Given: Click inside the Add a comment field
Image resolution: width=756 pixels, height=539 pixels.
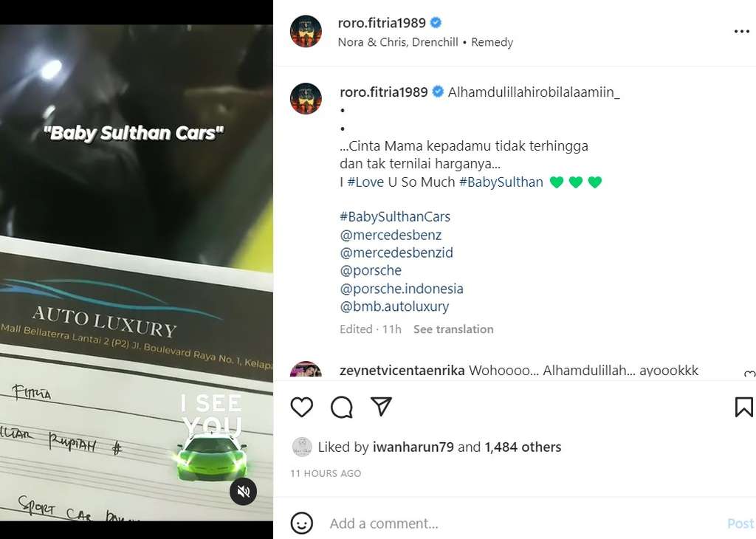Looking at the screenshot, I should [x=517, y=523].
